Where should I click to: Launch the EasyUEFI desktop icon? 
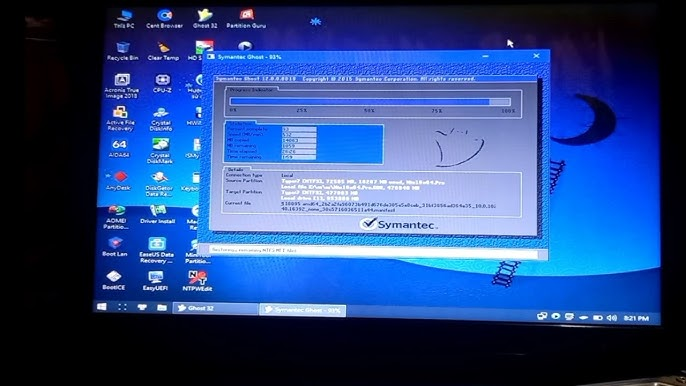tap(155, 281)
